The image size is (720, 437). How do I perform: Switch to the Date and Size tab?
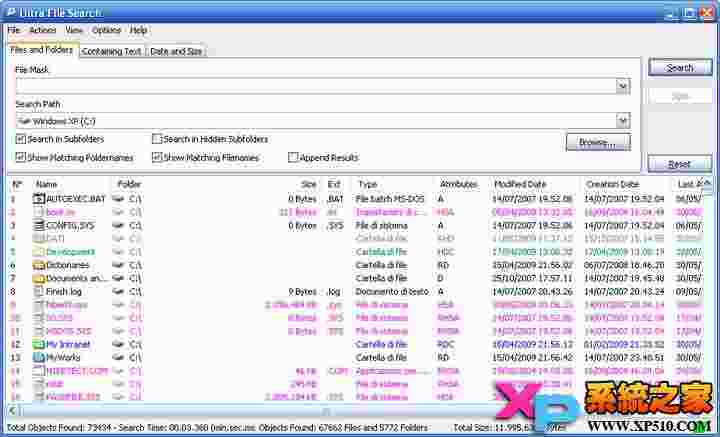point(176,51)
